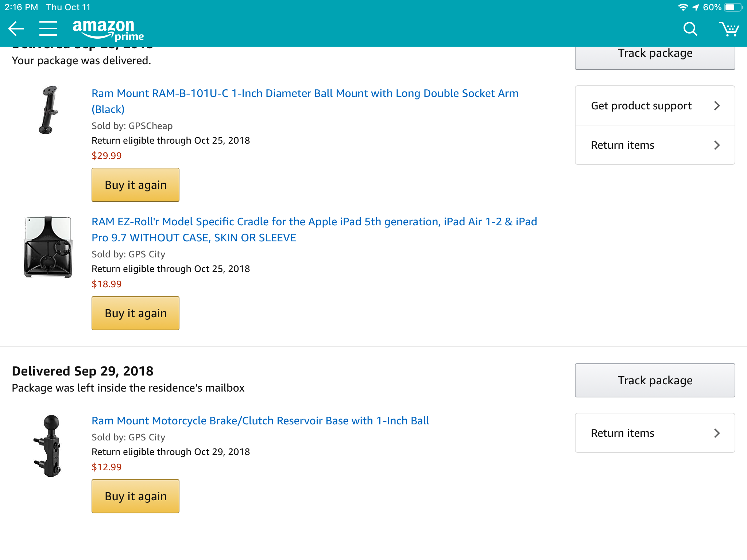
Task: Tap the back arrow icon
Action: point(16,29)
